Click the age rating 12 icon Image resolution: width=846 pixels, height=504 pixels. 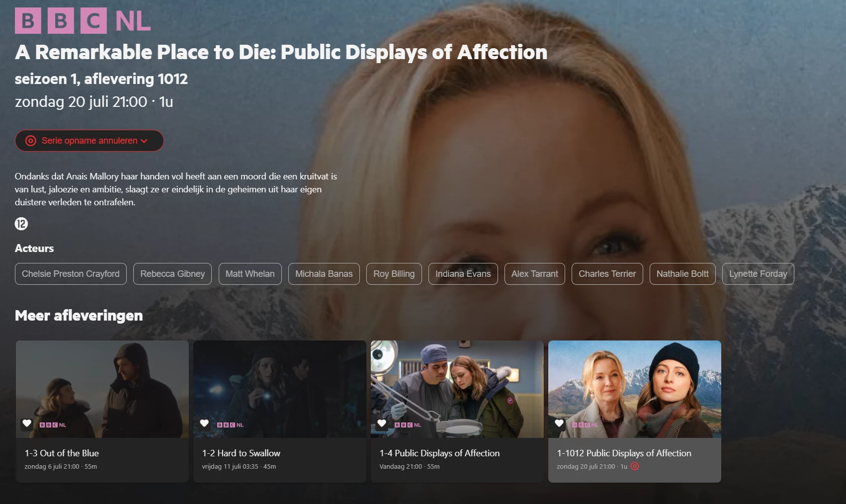point(21,224)
